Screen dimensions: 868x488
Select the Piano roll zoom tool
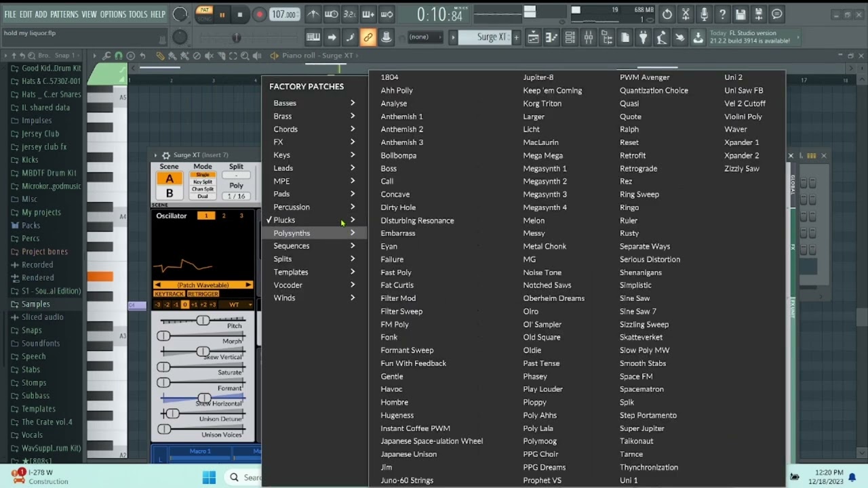point(245,56)
